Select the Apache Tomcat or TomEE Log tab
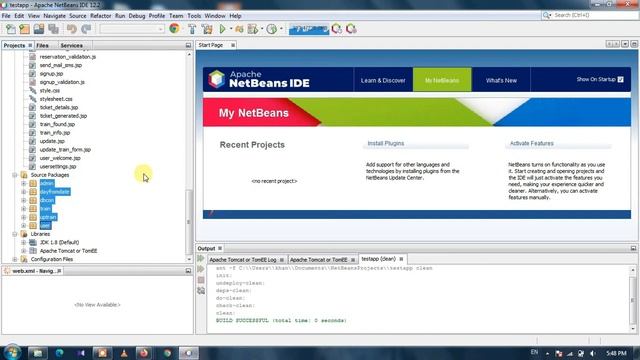Image resolution: width=640 pixels, height=360 pixels. (243, 260)
